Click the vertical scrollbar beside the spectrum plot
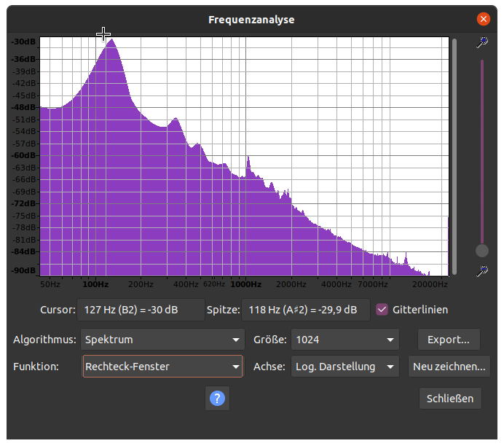504x446 pixels. [x=454, y=156]
